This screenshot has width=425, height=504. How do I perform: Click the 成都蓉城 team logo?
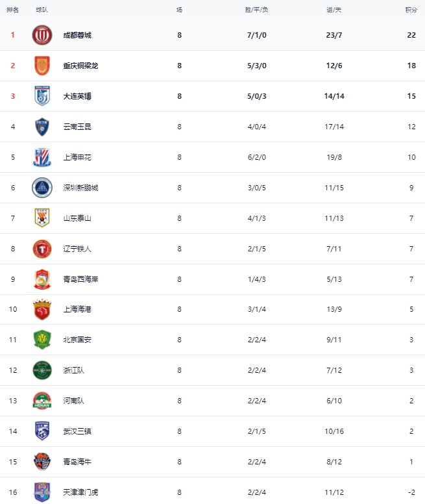click(x=42, y=35)
